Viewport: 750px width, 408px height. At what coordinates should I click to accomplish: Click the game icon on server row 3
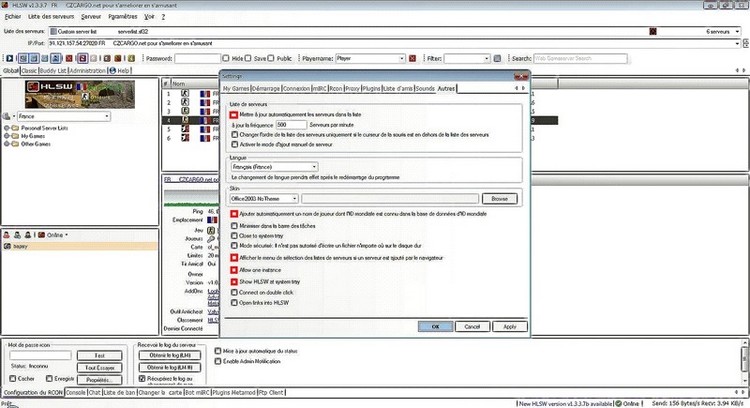pyautogui.click(x=185, y=111)
